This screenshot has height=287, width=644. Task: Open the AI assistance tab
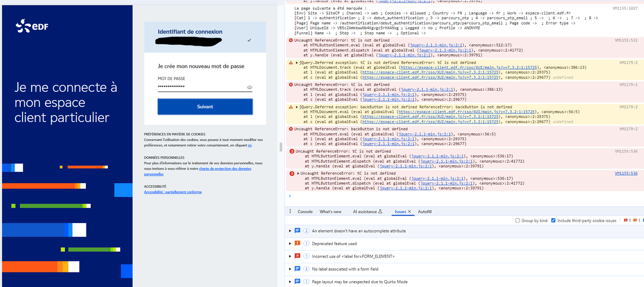pos(368,212)
